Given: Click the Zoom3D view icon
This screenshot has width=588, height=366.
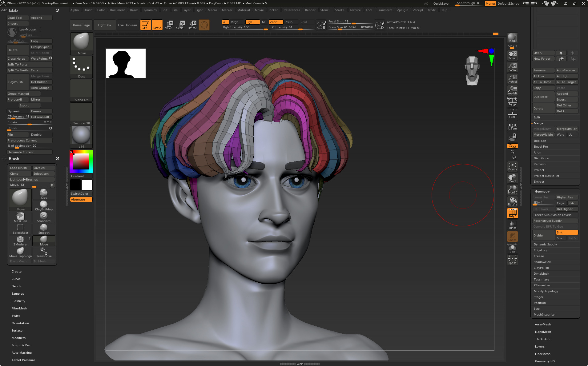Looking at the screenshot, I should coord(512,190).
